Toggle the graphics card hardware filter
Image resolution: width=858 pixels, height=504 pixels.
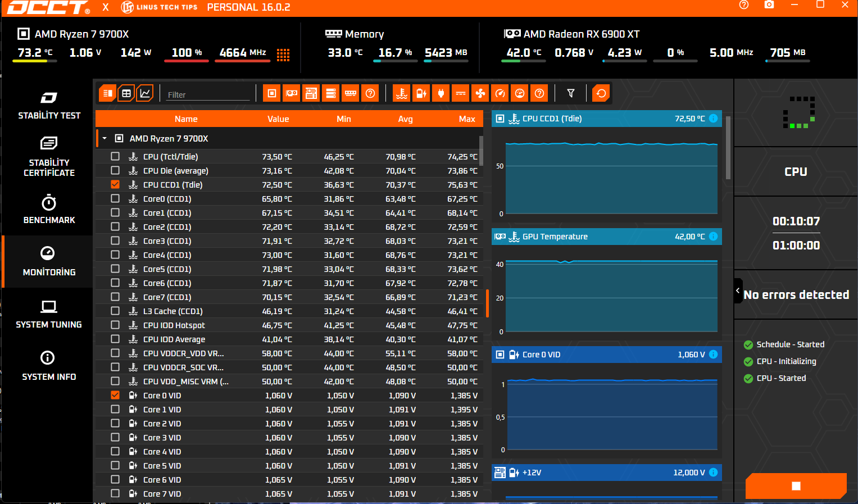tap(292, 93)
